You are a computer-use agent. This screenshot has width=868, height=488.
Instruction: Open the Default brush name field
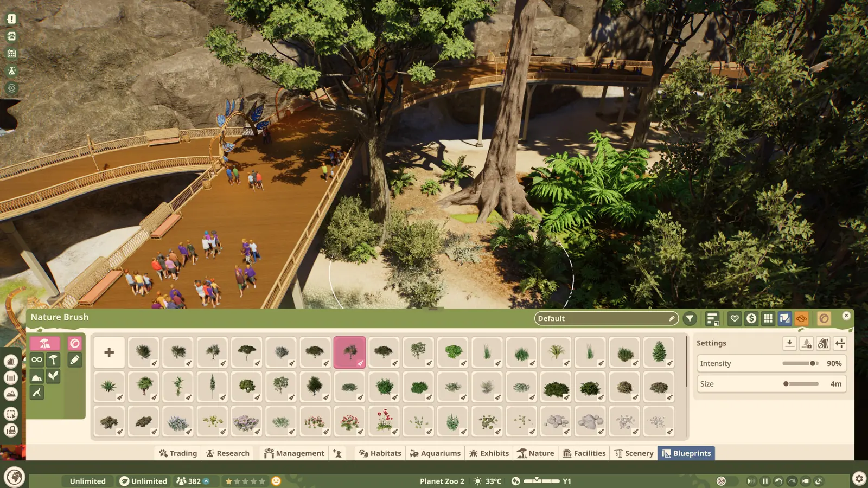(606, 319)
